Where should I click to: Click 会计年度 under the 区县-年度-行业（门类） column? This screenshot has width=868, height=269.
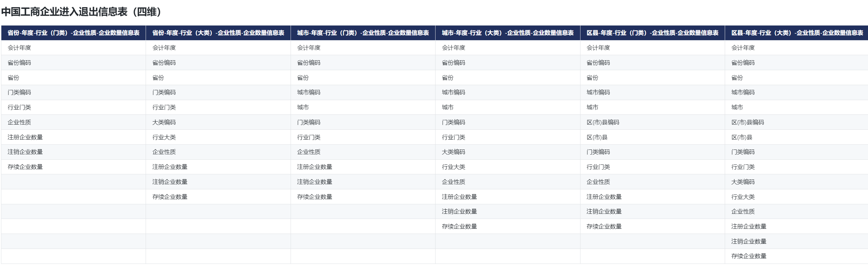click(x=599, y=48)
